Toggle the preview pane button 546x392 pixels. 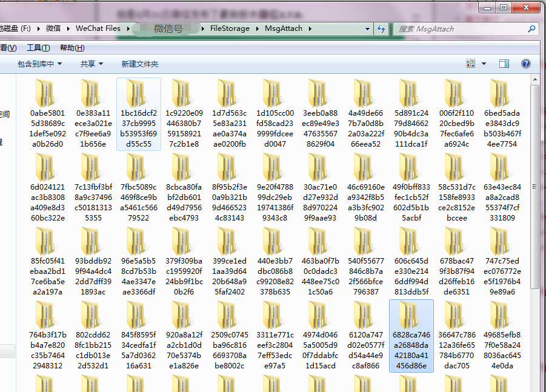coord(504,64)
